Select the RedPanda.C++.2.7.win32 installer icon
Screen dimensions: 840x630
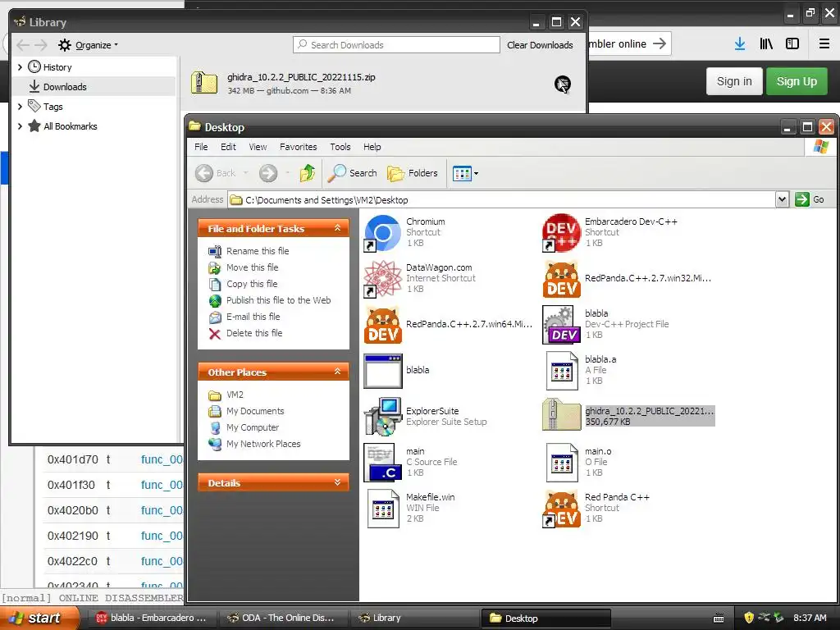(561, 279)
